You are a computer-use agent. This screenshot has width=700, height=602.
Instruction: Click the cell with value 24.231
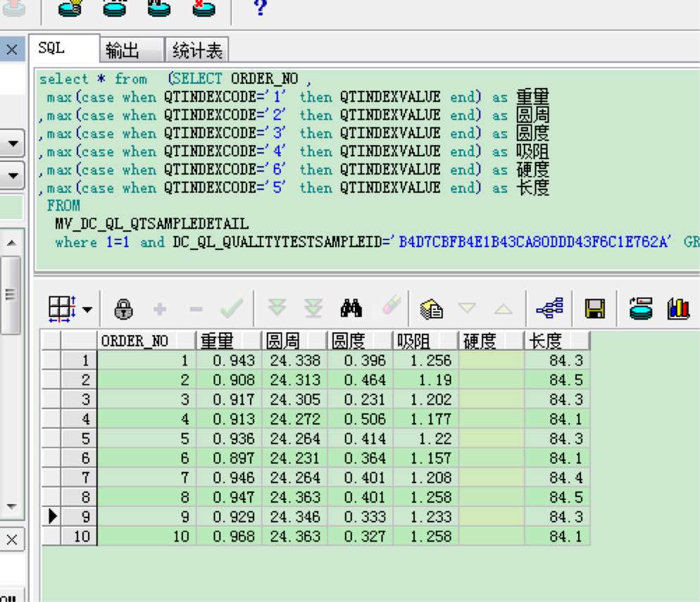pos(294,458)
